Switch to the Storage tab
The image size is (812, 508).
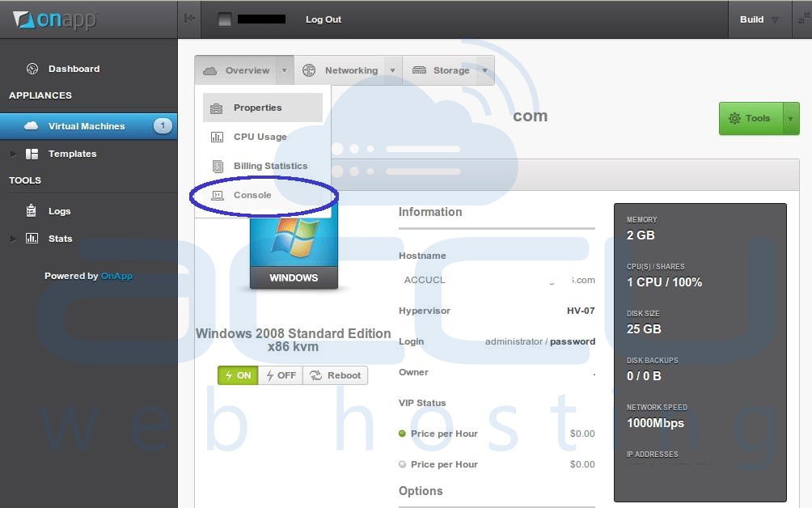(x=449, y=70)
